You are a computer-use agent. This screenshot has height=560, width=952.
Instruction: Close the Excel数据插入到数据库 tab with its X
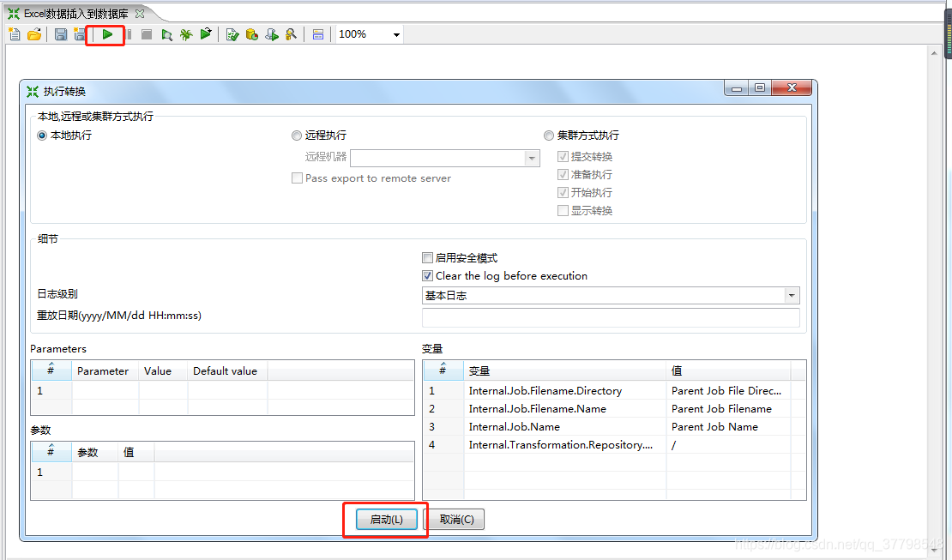tap(140, 14)
